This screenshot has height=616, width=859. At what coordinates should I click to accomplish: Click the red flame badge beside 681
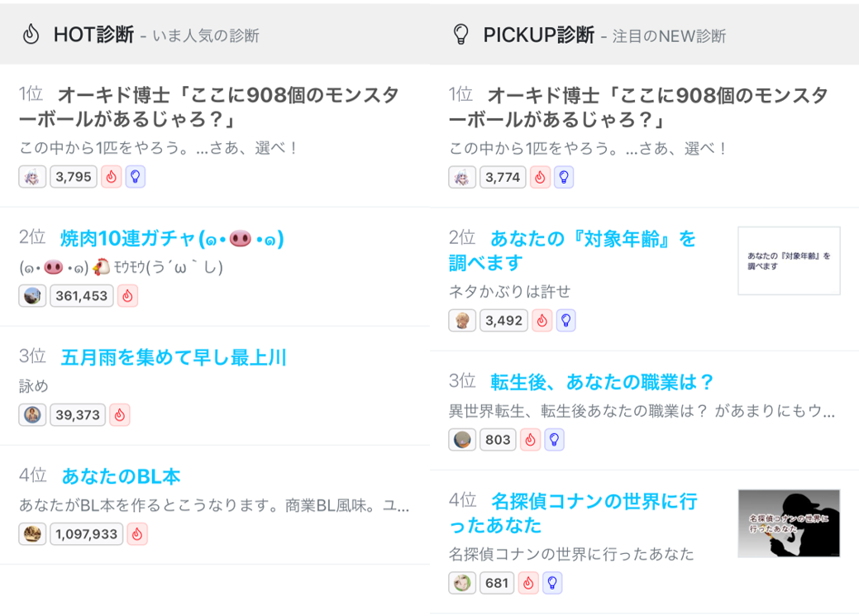click(x=528, y=583)
